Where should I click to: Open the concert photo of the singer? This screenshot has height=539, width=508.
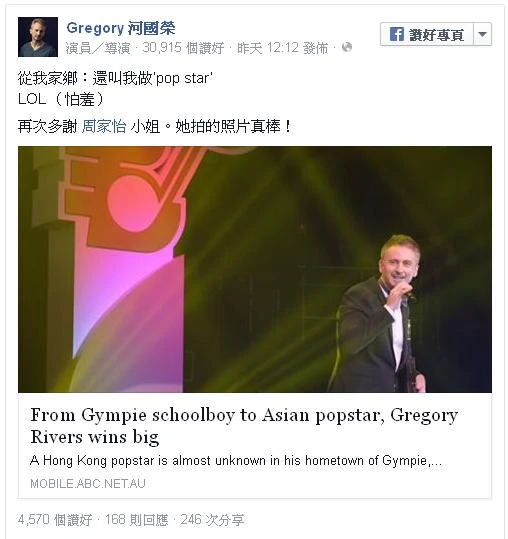[x=255, y=269]
